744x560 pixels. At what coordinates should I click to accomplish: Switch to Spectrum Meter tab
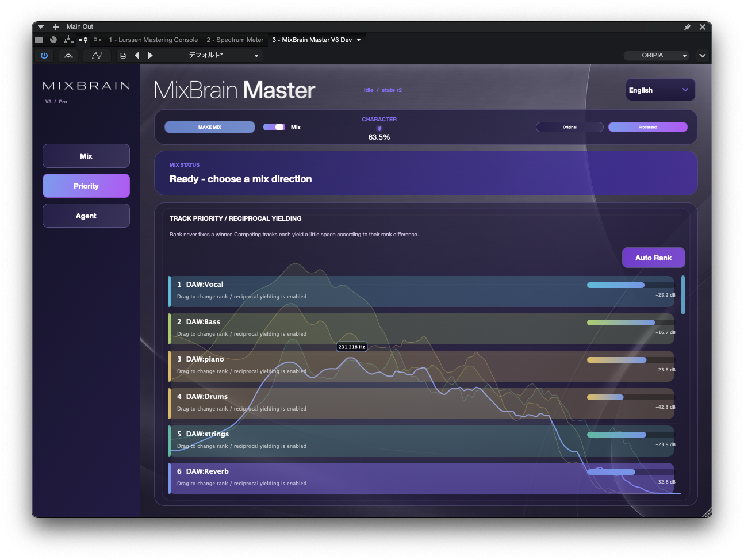click(235, 40)
